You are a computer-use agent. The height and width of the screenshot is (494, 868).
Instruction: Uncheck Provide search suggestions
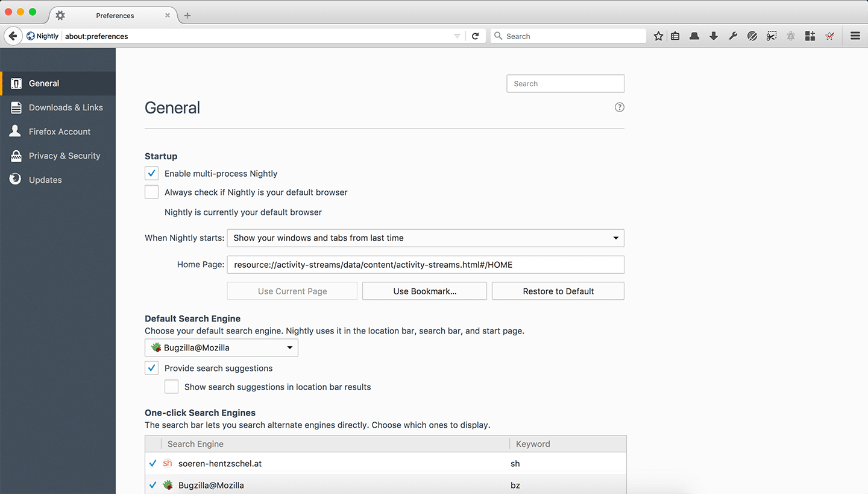click(151, 369)
